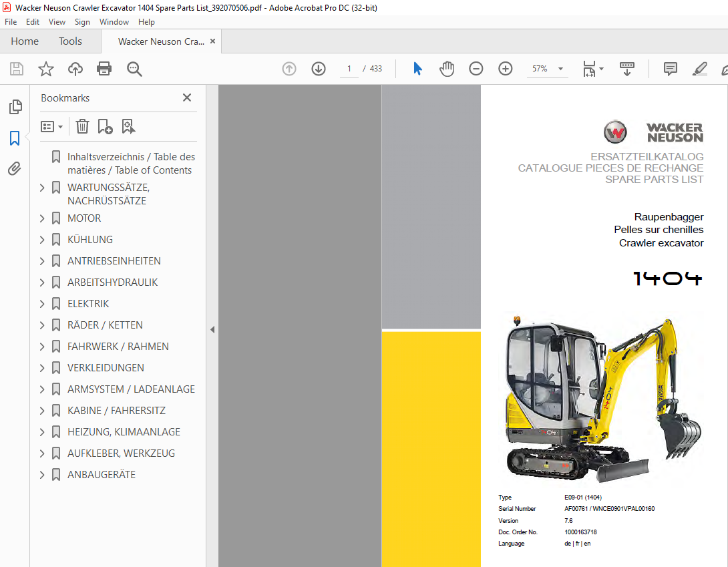Jump to the KÜHLUNG bookmark

pos(90,240)
